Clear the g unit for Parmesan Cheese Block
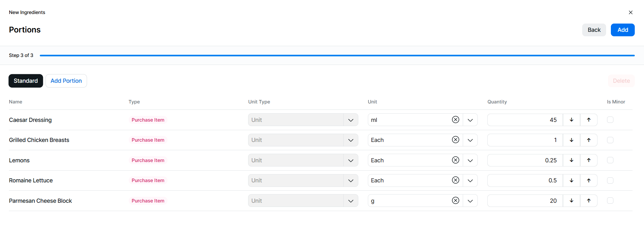 tap(455, 201)
